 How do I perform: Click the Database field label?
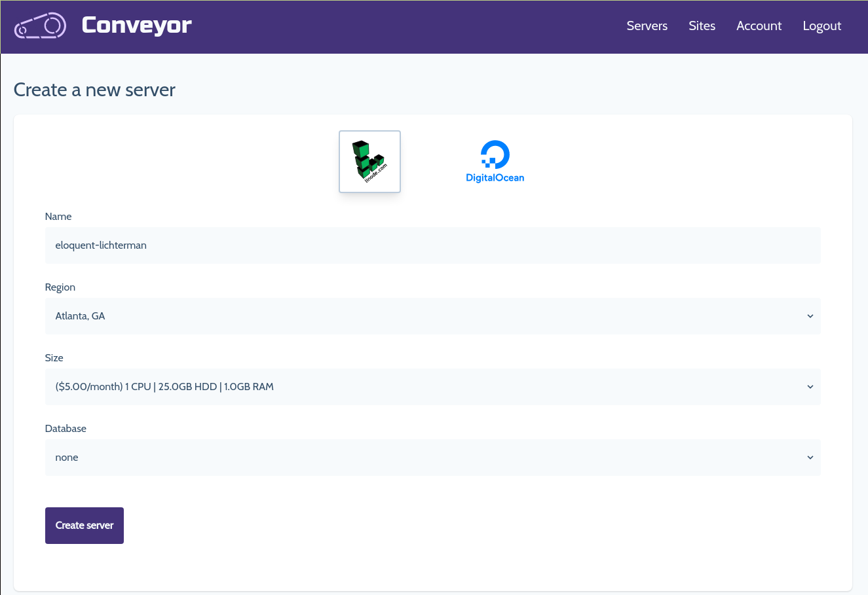point(66,429)
